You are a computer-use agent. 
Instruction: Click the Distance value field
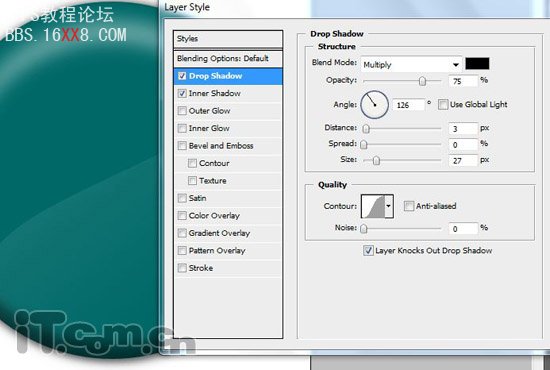[x=463, y=129]
